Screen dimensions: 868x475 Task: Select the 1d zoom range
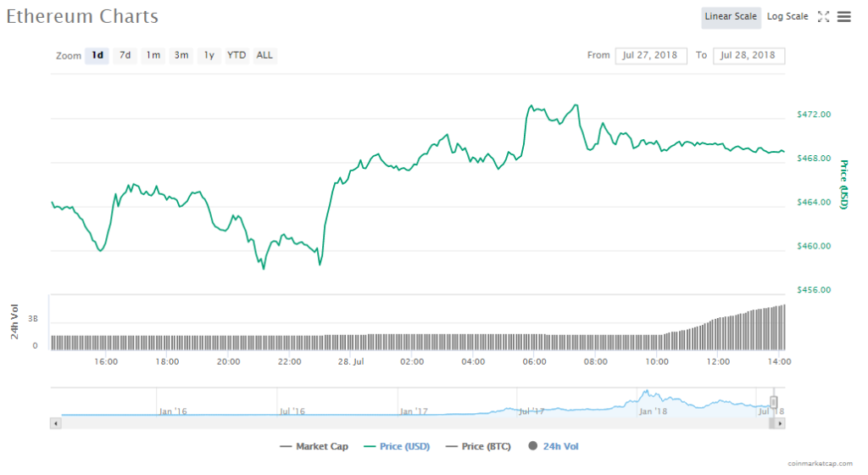(97, 56)
